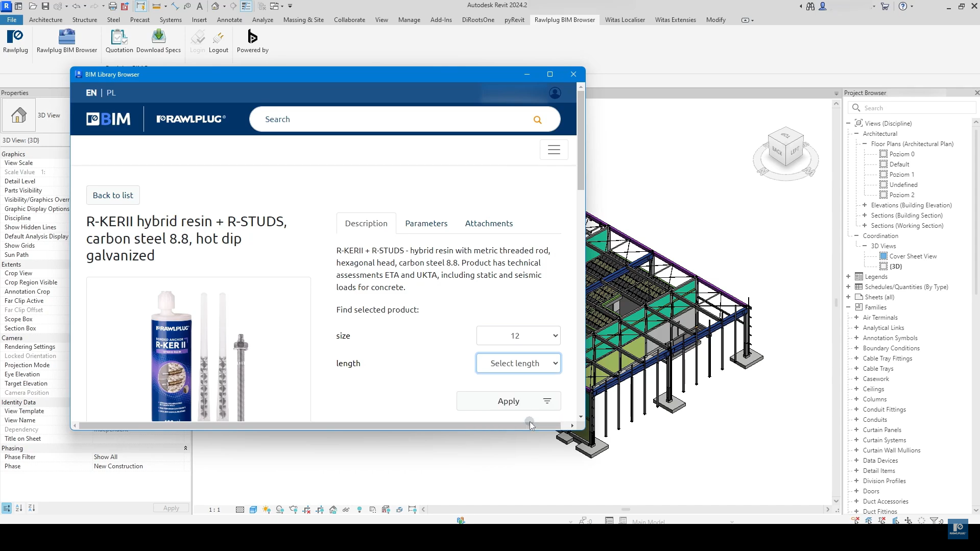Open Poziom 1 floor plan in Project Browser

pyautogui.click(x=902, y=175)
